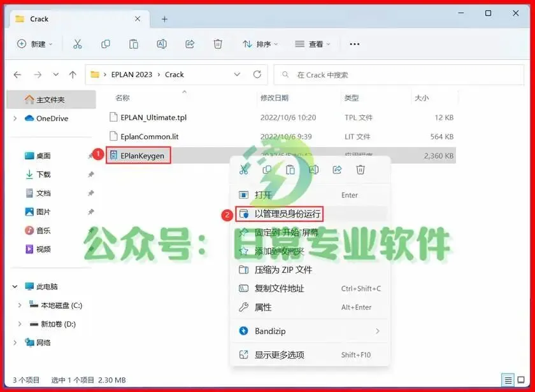The width and height of the screenshot is (535, 392).
Task: Expand address bar history dropdown
Action: [237, 74]
